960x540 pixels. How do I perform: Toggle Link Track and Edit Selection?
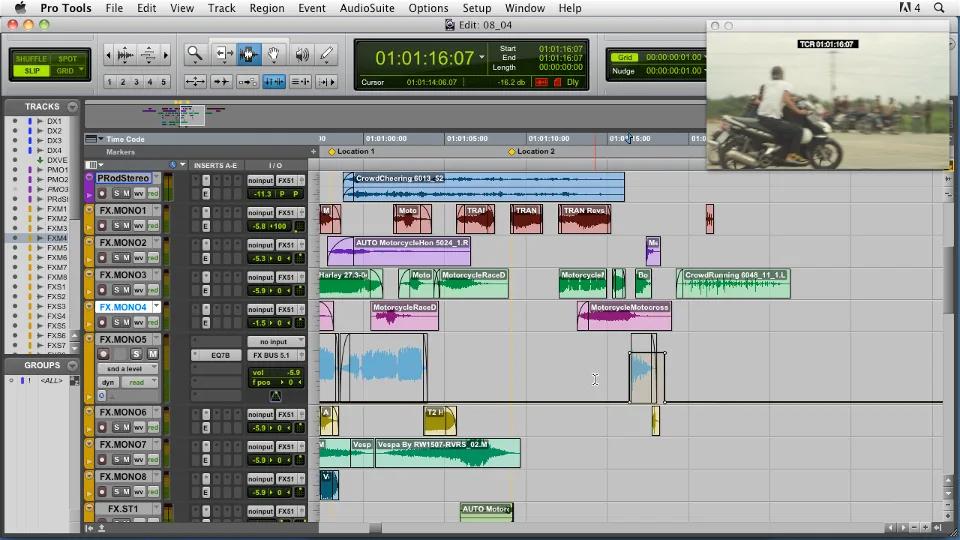coord(300,81)
